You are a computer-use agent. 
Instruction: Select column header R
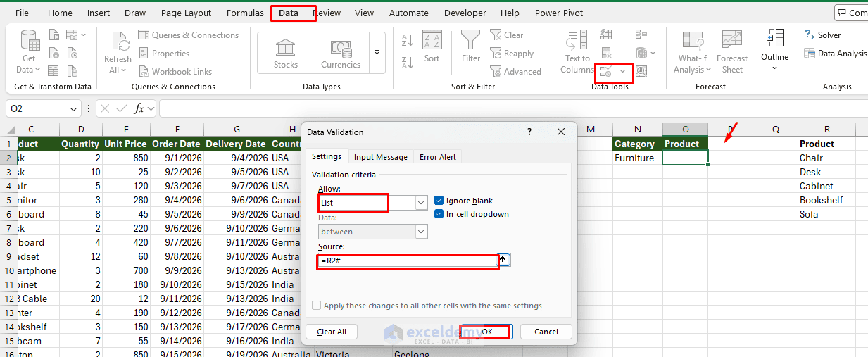[x=827, y=130]
